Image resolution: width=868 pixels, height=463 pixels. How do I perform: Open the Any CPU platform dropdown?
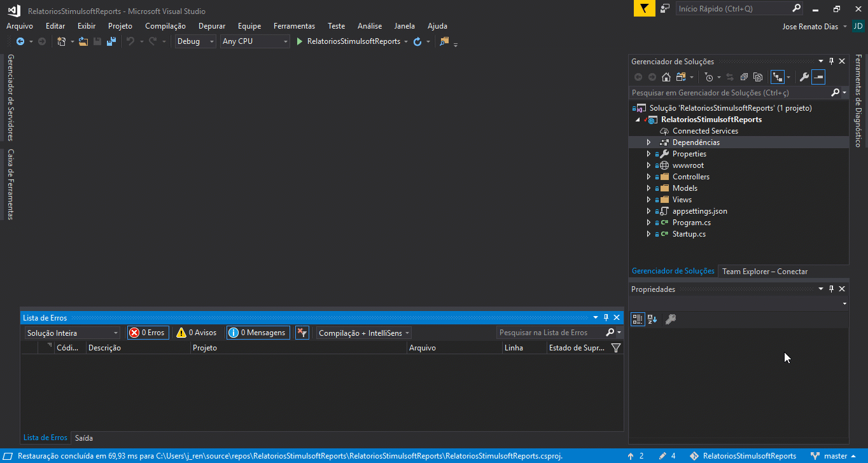(x=255, y=41)
